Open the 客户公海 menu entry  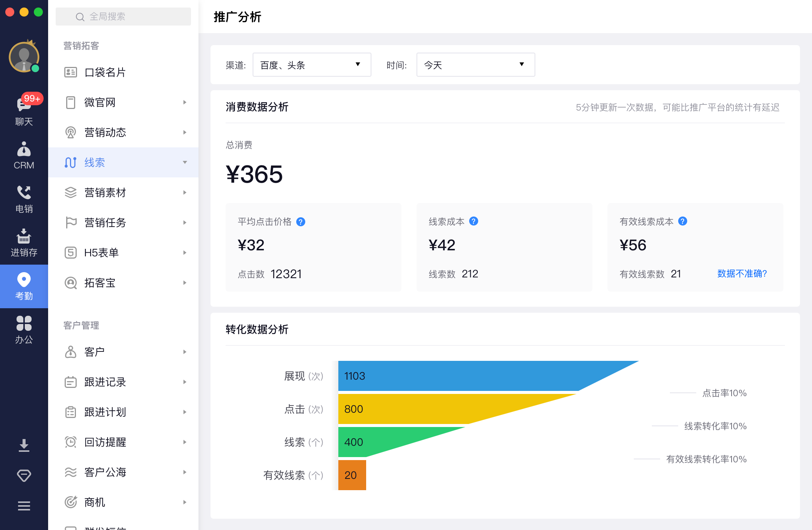105,472
